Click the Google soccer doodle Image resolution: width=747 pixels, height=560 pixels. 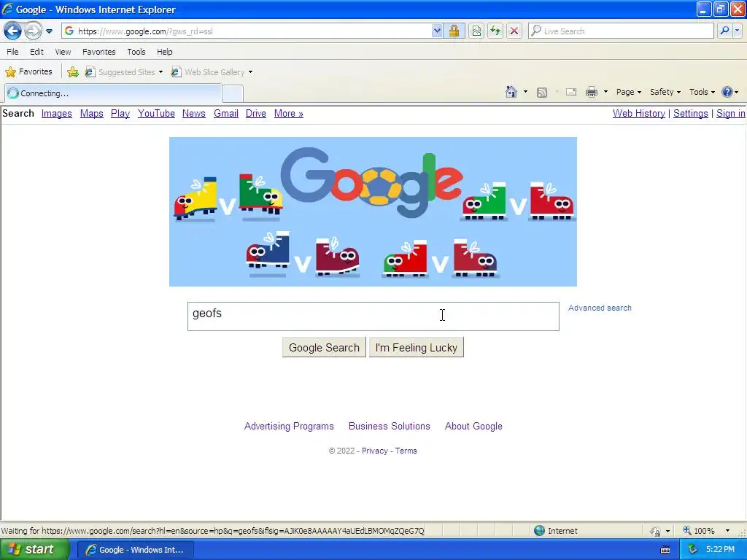coord(373,212)
